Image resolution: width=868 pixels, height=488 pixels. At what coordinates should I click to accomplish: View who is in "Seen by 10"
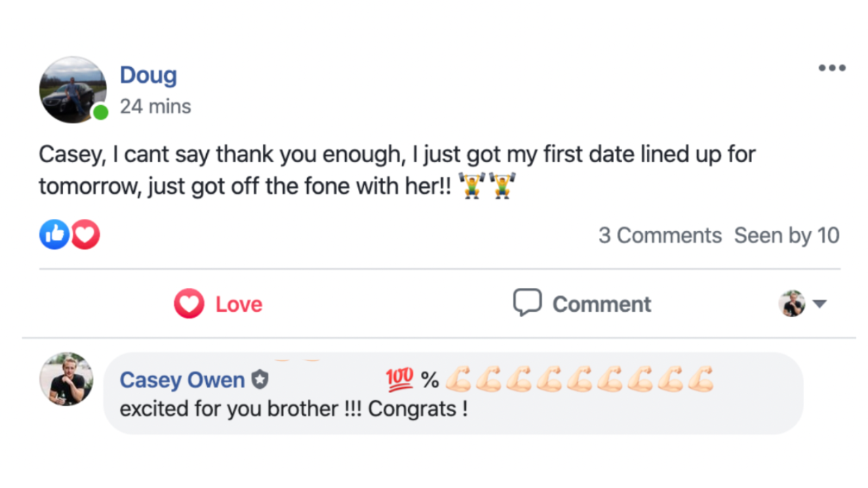tap(787, 235)
